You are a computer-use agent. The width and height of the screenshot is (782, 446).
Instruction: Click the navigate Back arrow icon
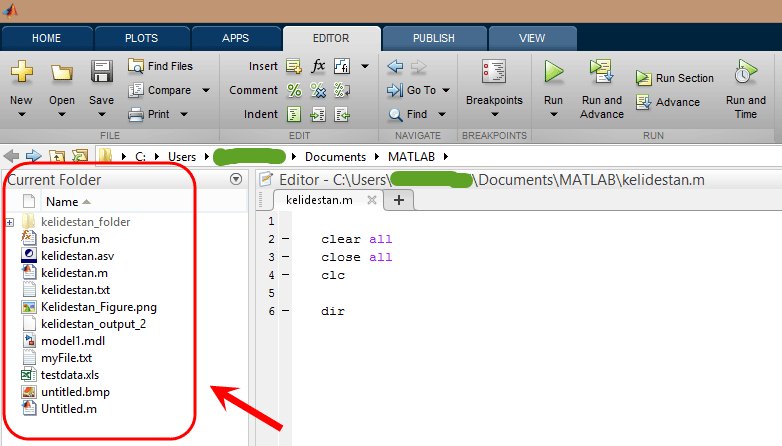tap(395, 66)
